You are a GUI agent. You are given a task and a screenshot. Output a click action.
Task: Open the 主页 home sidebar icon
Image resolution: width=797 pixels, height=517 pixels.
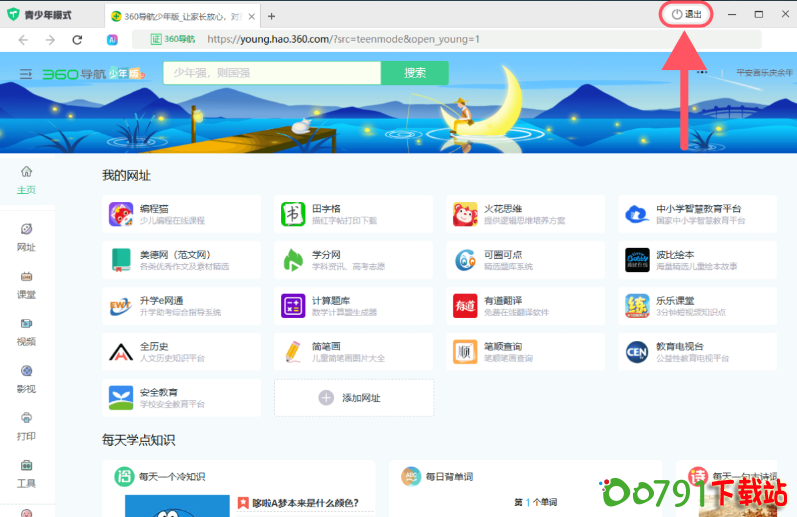[x=26, y=179]
